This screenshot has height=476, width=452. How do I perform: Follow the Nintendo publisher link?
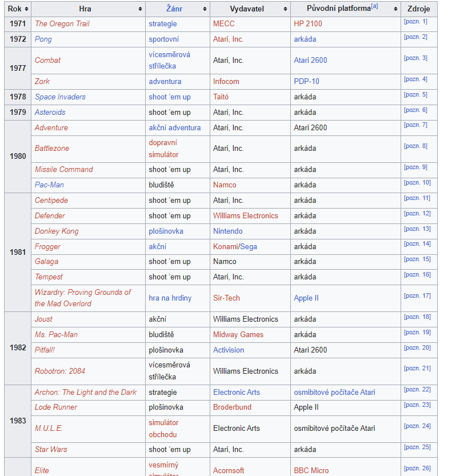(x=227, y=231)
